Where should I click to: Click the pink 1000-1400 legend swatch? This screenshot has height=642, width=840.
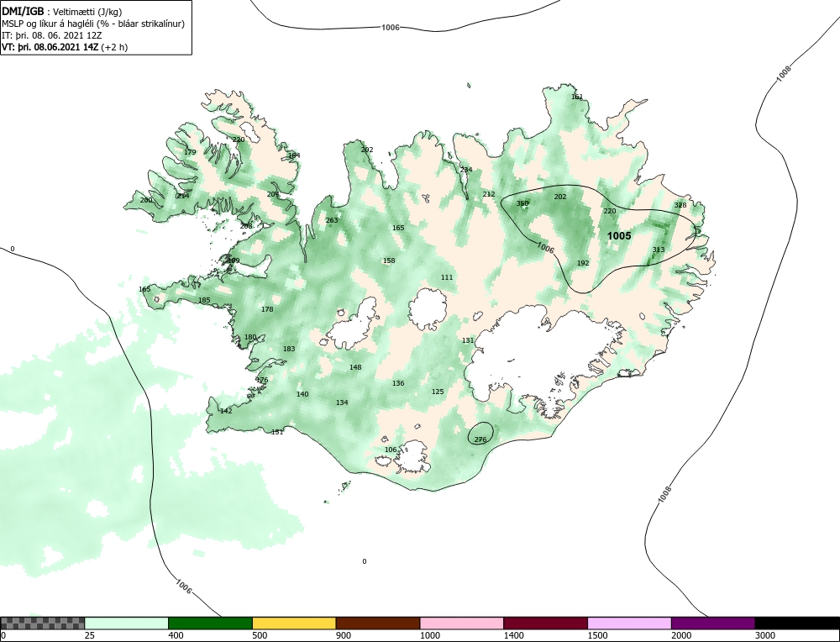(462, 624)
